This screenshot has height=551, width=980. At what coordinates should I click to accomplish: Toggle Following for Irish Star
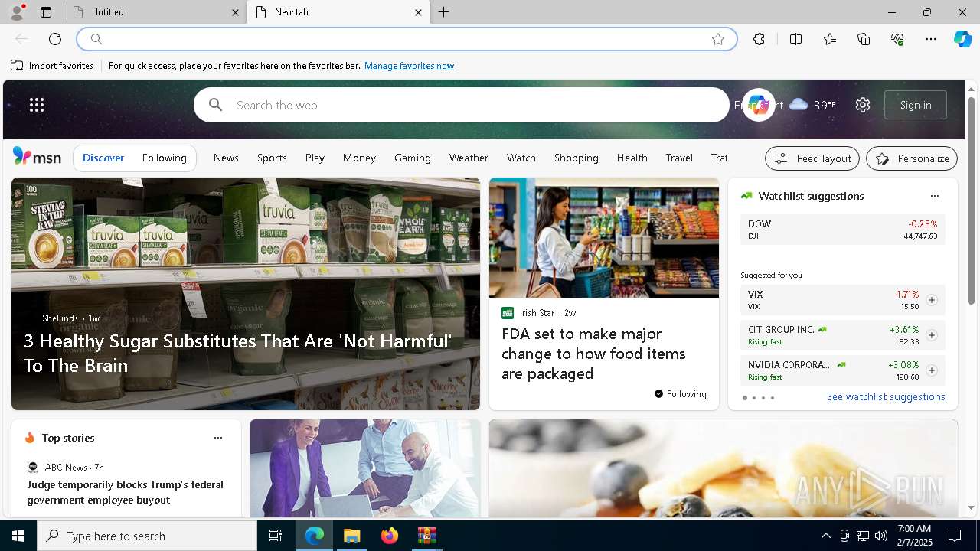(681, 394)
